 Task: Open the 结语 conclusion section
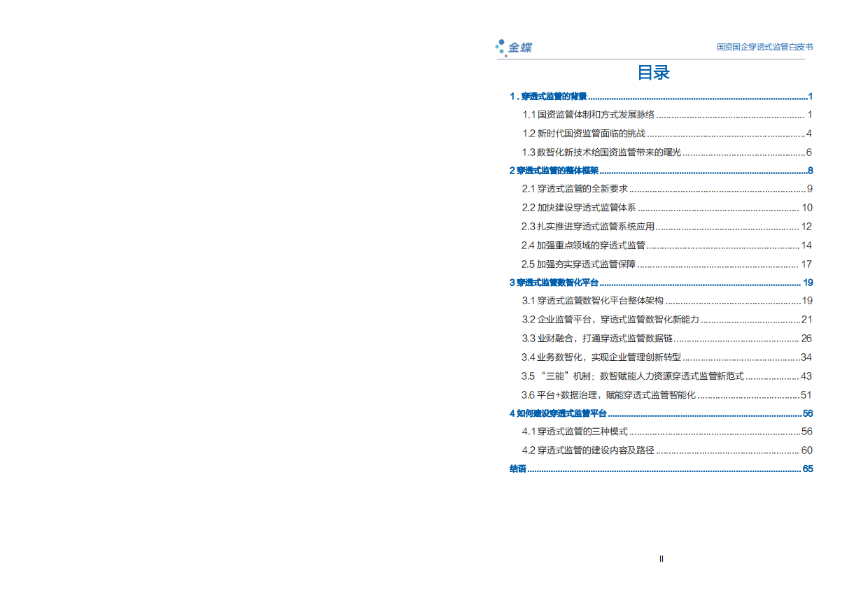point(517,469)
